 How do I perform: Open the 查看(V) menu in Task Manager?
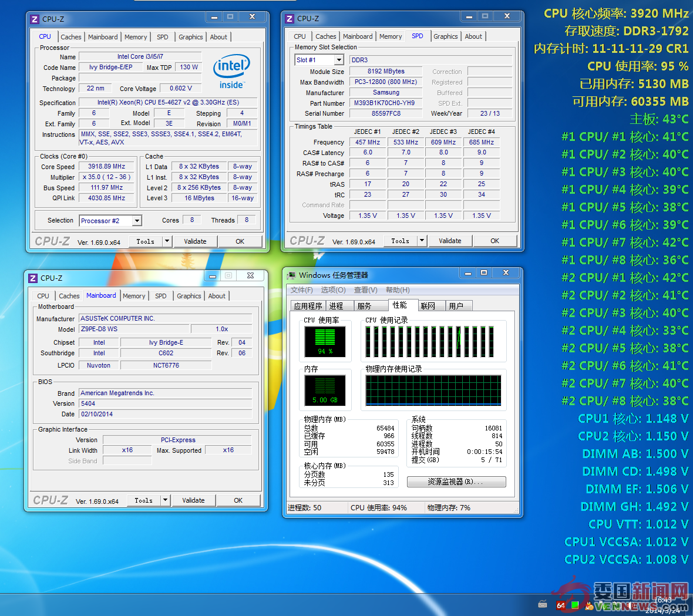pos(366,290)
